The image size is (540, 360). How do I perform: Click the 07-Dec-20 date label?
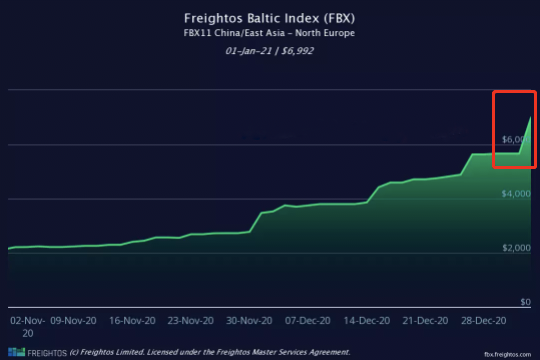pos(308,321)
